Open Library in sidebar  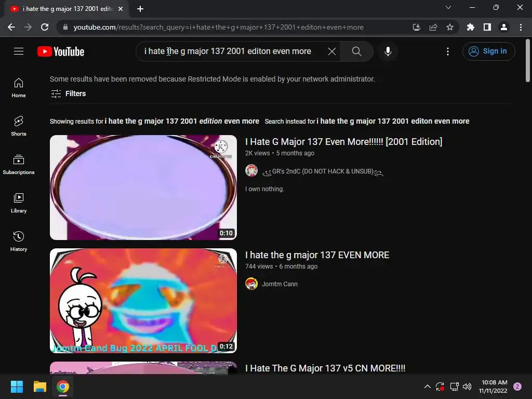19,203
